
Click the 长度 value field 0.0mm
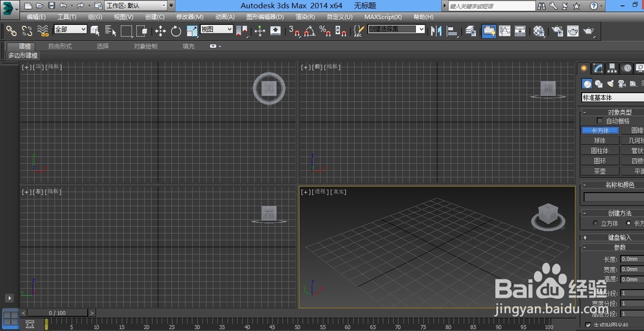click(632, 259)
